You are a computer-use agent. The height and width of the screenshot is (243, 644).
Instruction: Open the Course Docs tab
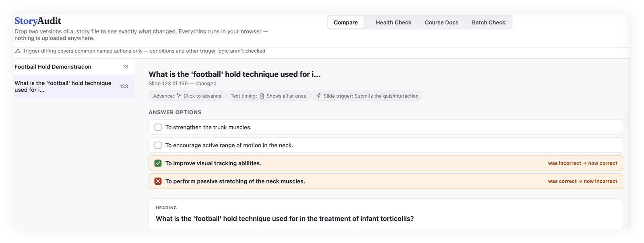(442, 23)
